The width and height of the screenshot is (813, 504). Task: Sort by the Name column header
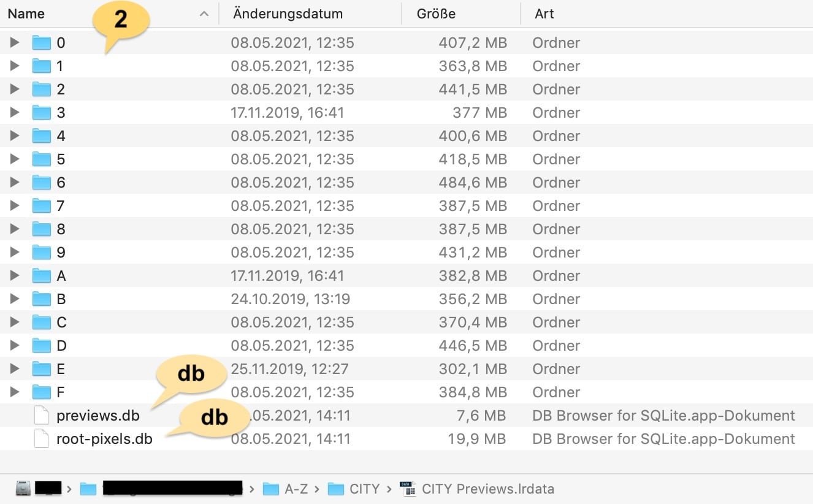[x=26, y=13]
